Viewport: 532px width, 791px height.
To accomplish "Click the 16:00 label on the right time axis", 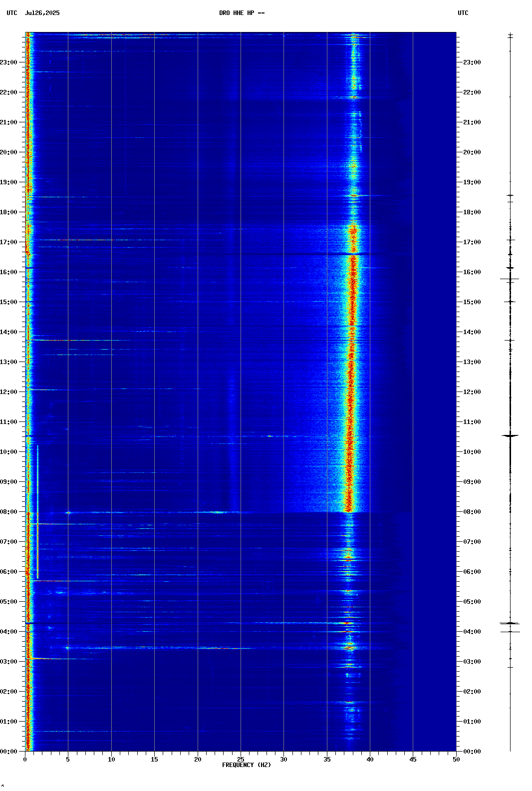I will click(472, 272).
